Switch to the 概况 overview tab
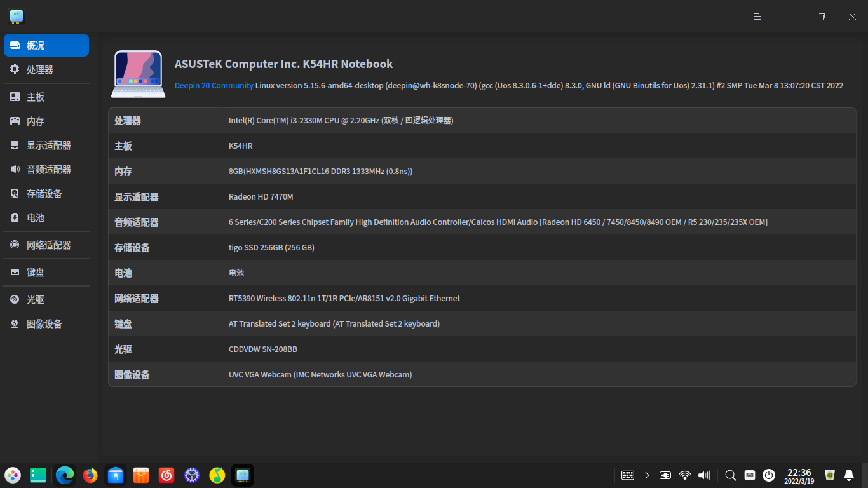The image size is (868, 488). click(x=46, y=46)
